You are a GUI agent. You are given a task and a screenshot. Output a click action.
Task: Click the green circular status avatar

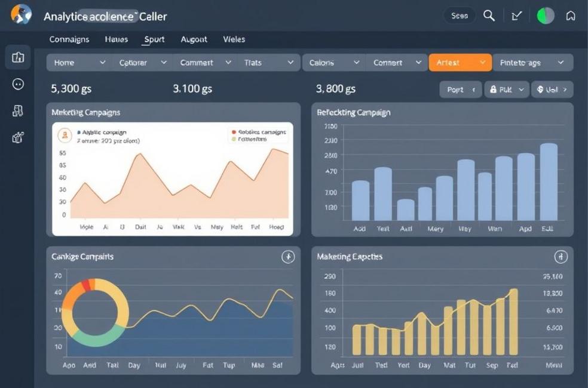coord(546,16)
